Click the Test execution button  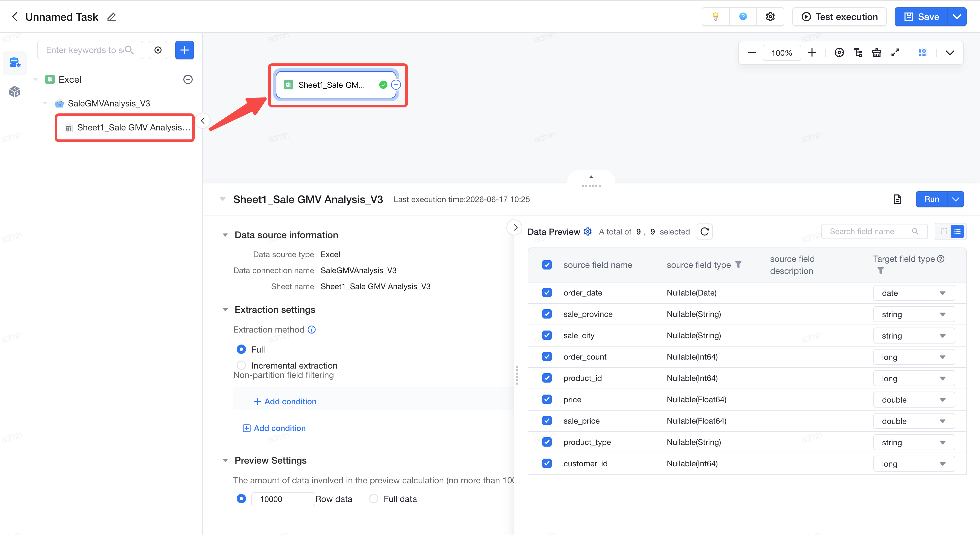pos(840,17)
